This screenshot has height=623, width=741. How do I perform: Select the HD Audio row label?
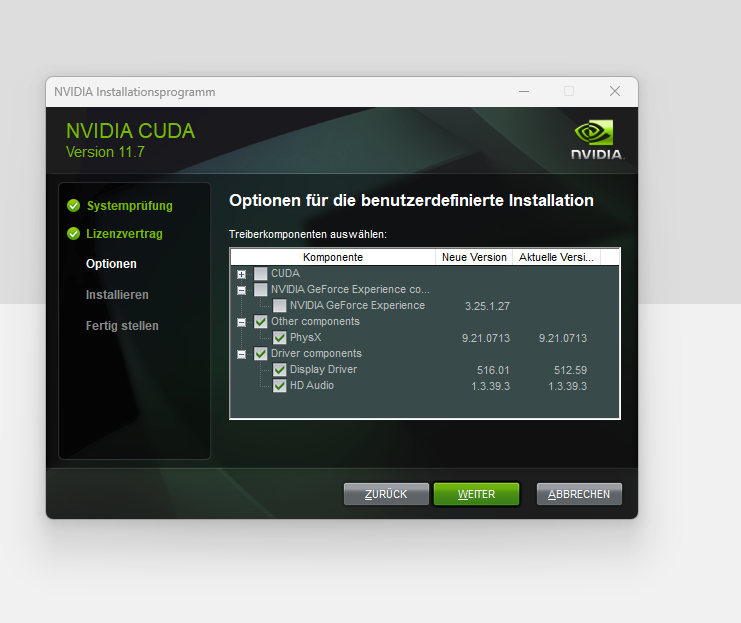click(x=312, y=386)
